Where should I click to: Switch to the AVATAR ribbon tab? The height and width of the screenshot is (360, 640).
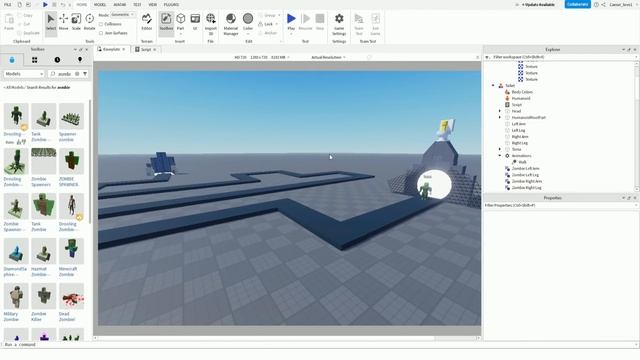(120, 4)
